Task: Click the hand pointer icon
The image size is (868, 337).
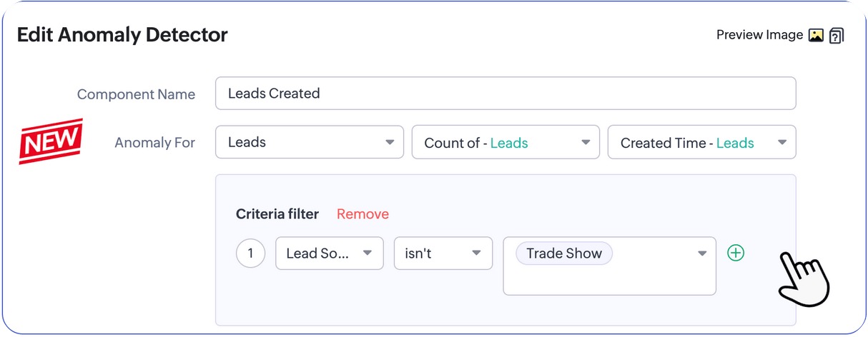Action: tap(802, 279)
